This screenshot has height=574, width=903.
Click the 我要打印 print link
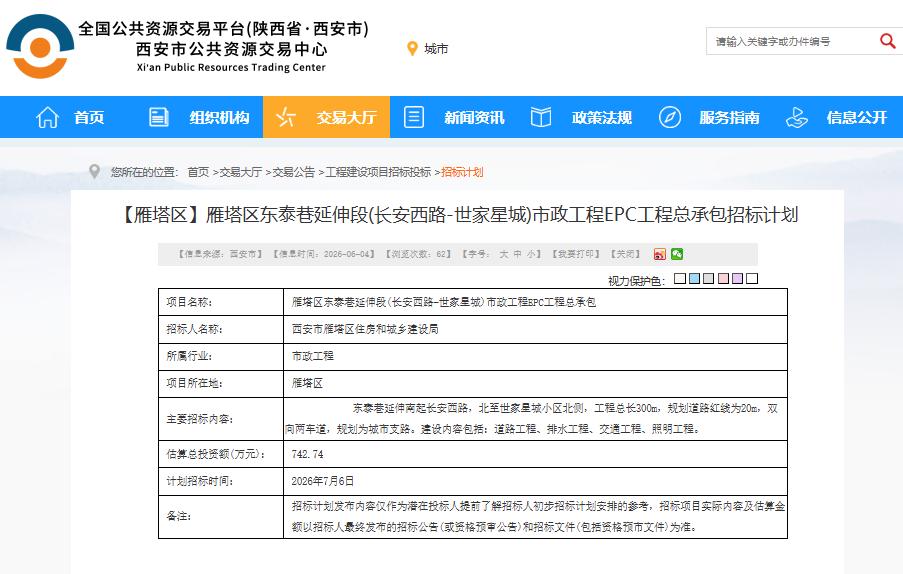576,254
